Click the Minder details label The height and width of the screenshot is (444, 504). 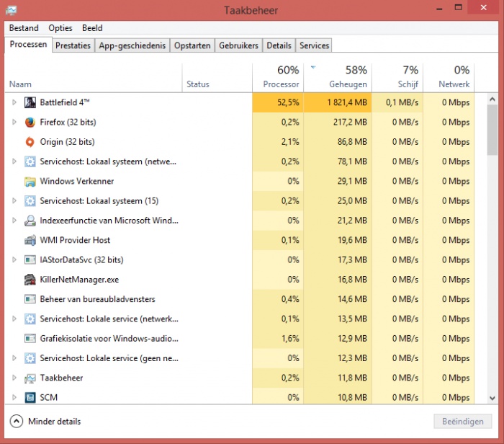tap(54, 421)
